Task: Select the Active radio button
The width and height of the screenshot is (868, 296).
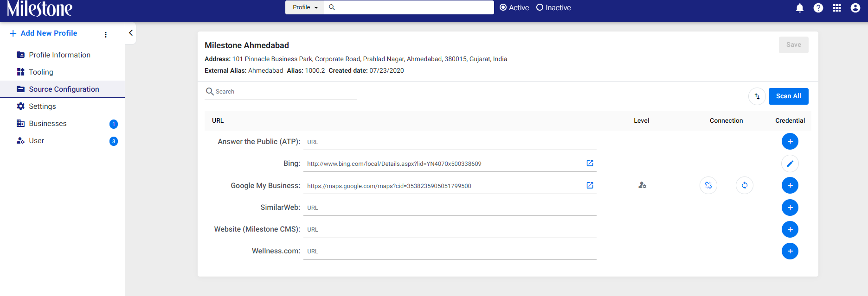Action: point(503,7)
